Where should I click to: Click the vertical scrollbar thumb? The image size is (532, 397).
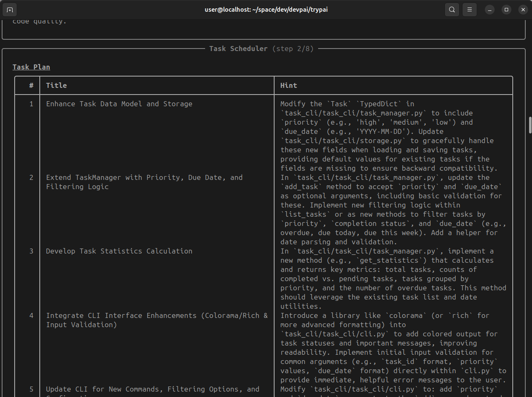[x=530, y=126]
